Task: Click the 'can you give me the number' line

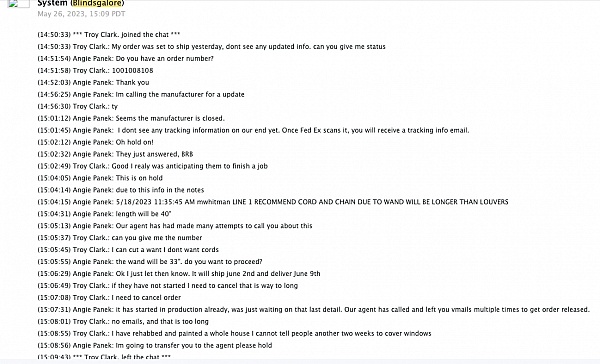Action: click(120, 238)
